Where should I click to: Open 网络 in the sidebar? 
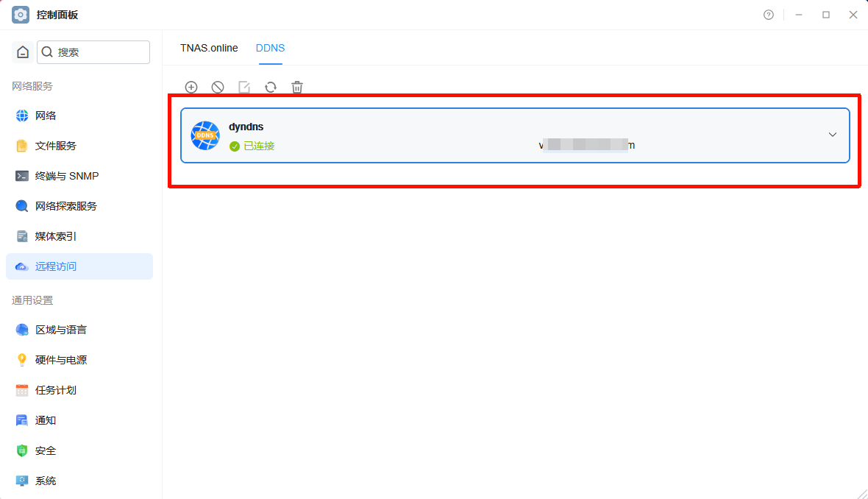coord(79,116)
